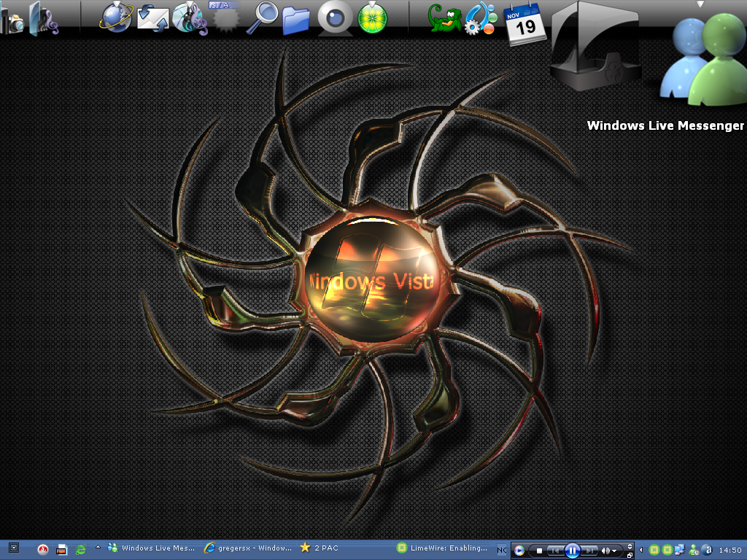Open the Messenger buddy tray icon

pyautogui.click(x=694, y=550)
